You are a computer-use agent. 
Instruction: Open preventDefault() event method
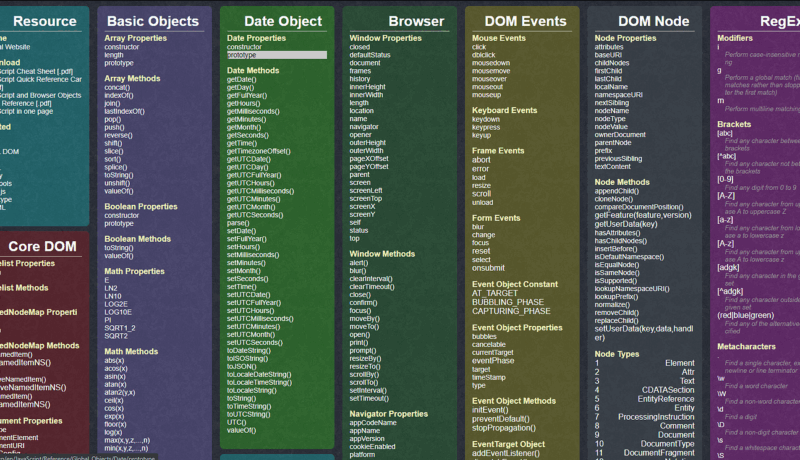[501, 419]
